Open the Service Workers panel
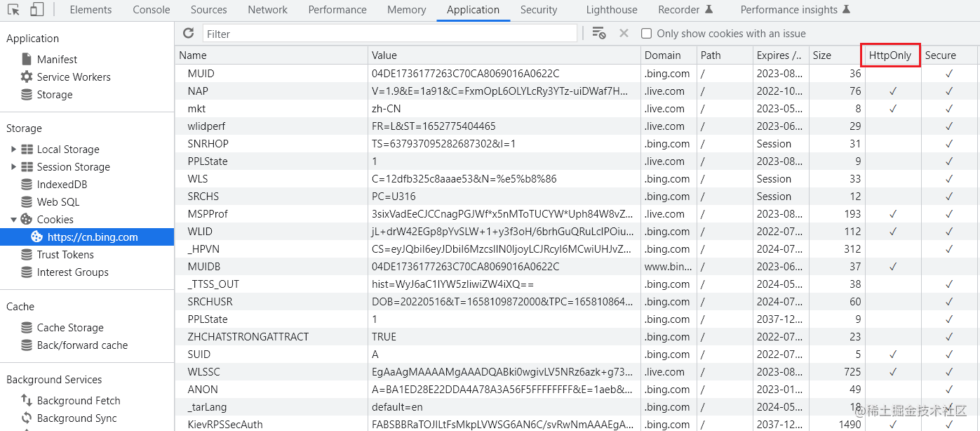This screenshot has height=431, width=980. pos(73,77)
